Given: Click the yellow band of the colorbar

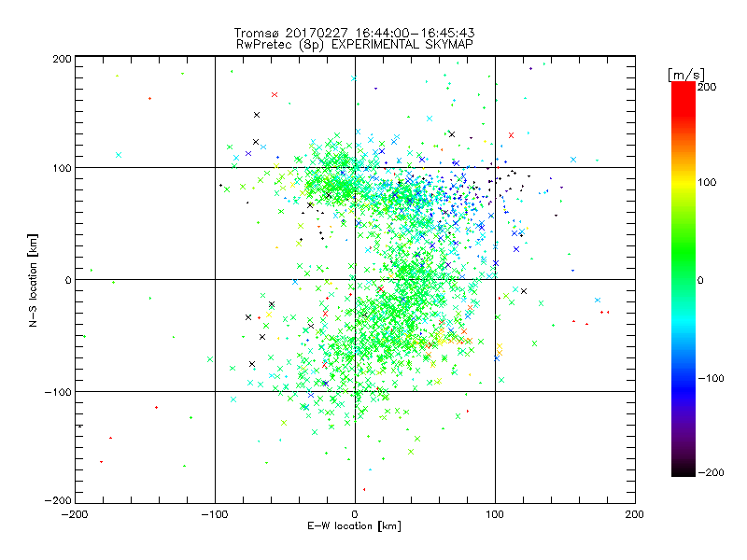Looking at the screenshot, I should tap(684, 182).
